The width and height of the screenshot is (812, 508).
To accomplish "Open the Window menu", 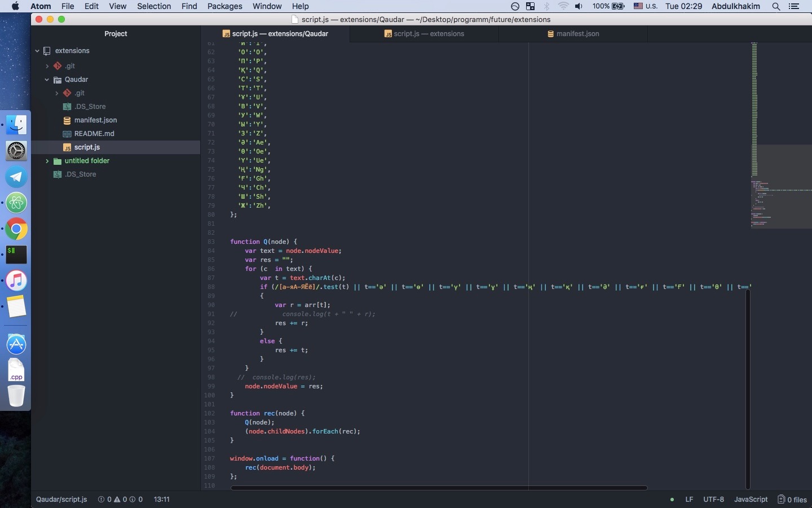I will point(267,6).
